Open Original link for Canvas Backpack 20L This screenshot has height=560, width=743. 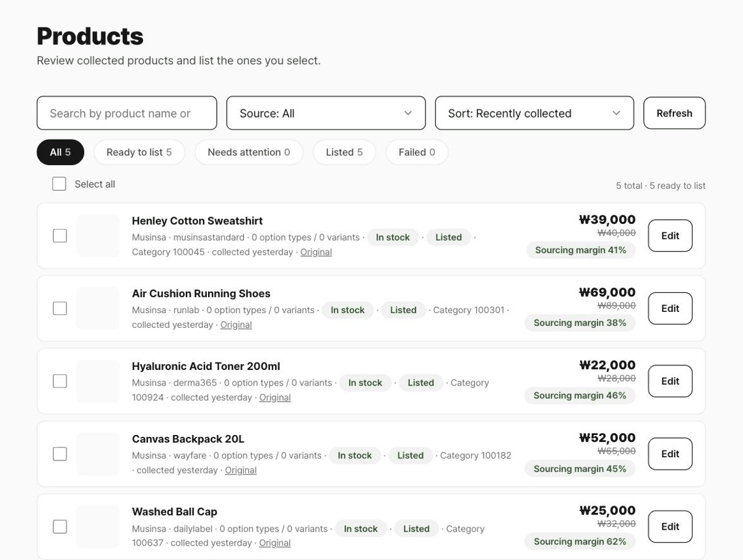click(241, 470)
